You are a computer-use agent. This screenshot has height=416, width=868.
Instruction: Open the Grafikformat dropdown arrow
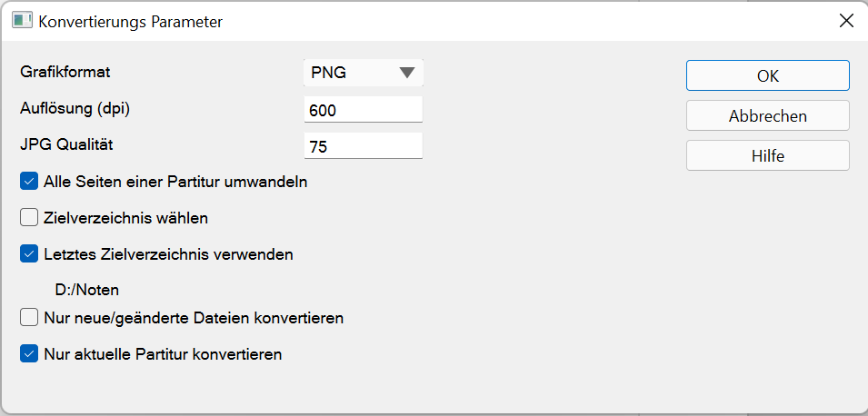coord(406,74)
